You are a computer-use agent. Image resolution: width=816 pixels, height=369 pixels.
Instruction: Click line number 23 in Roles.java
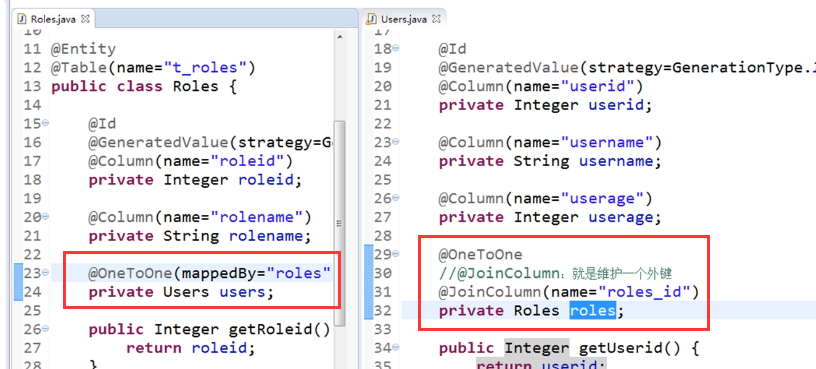click(32, 273)
